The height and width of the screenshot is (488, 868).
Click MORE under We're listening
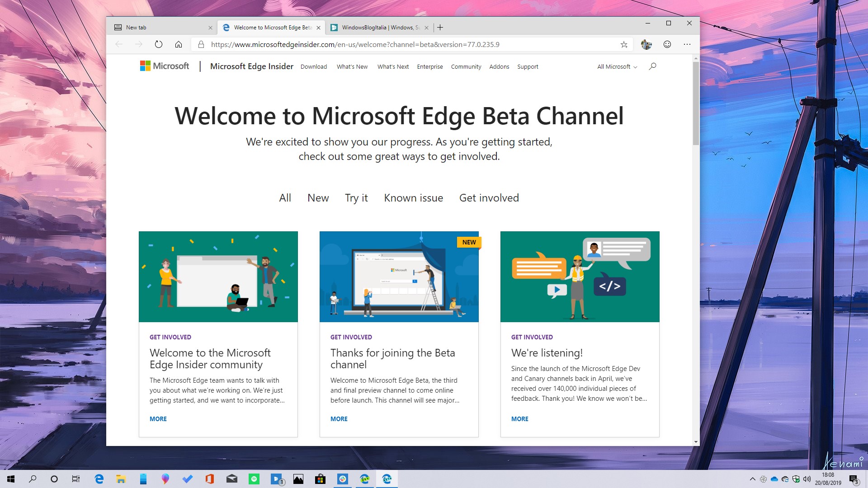[520, 419]
